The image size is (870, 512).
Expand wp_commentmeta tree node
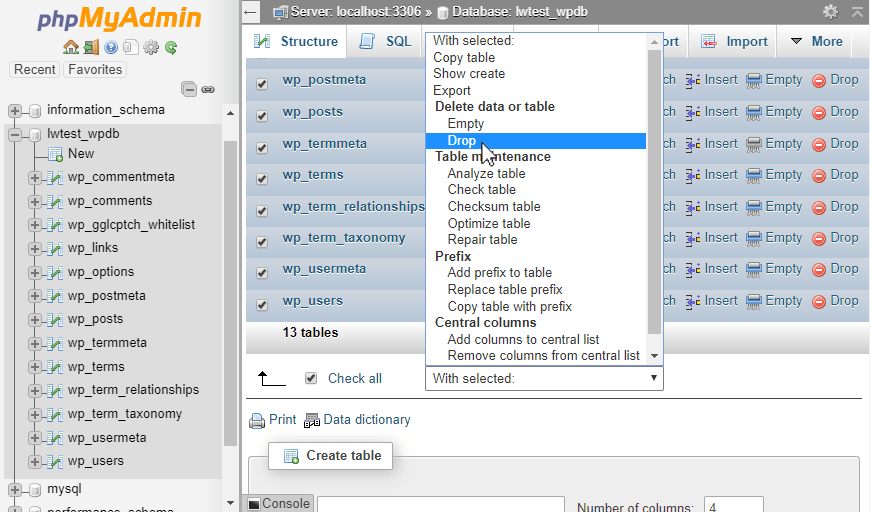[34, 178]
